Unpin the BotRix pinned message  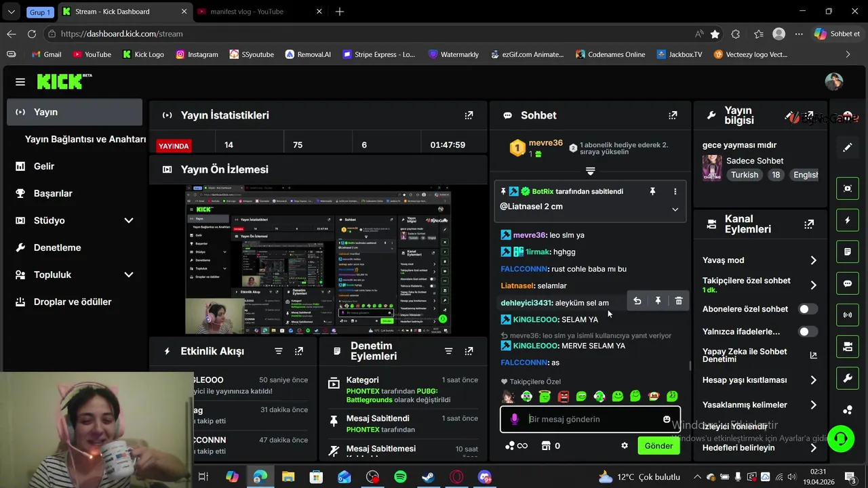(x=652, y=192)
